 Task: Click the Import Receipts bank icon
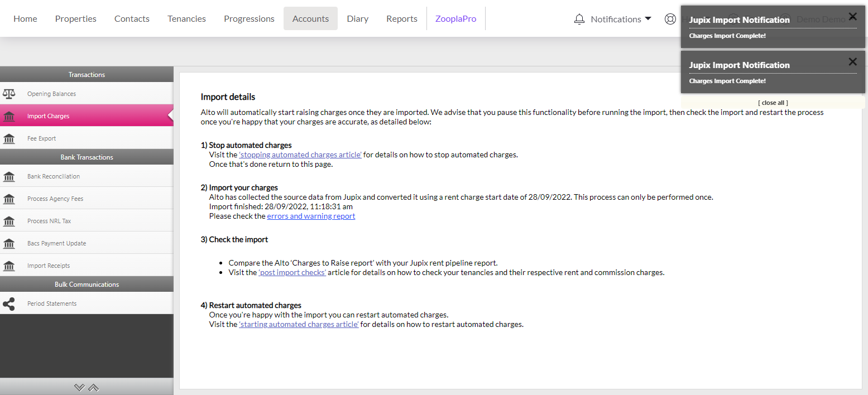pyautogui.click(x=9, y=266)
